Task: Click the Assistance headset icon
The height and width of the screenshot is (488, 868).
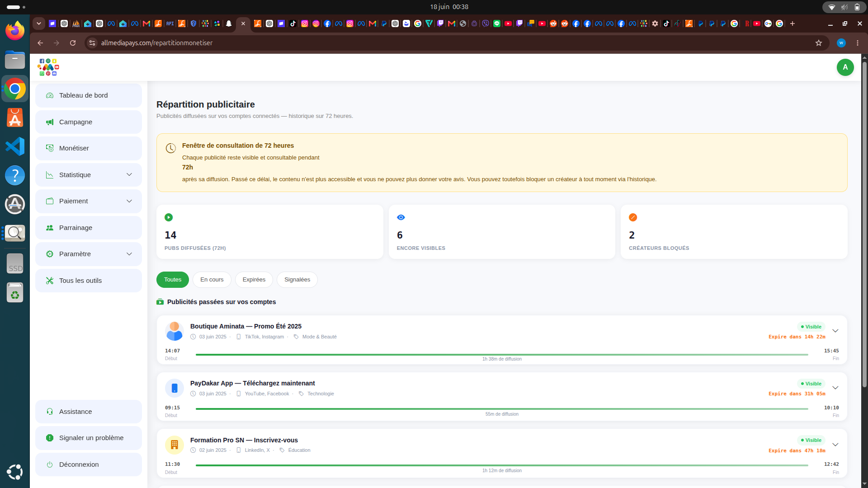Action: (50, 412)
